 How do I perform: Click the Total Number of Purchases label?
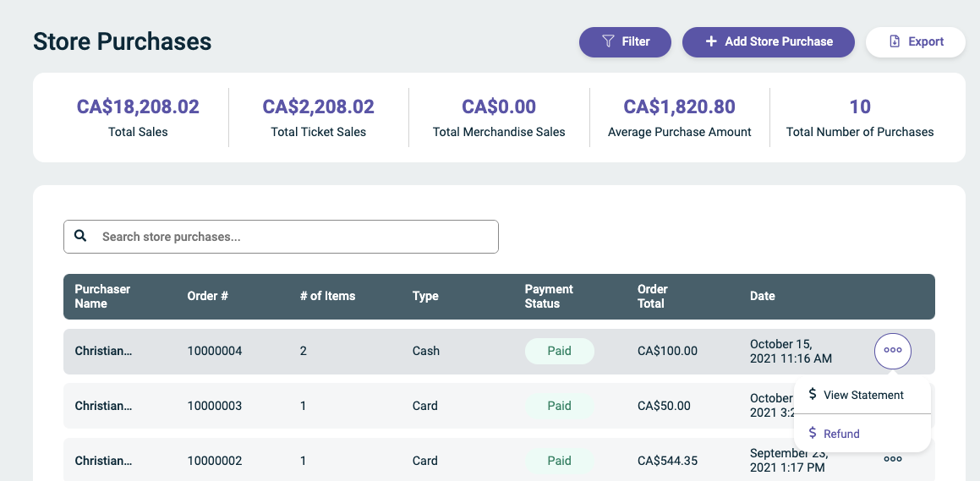click(x=860, y=132)
